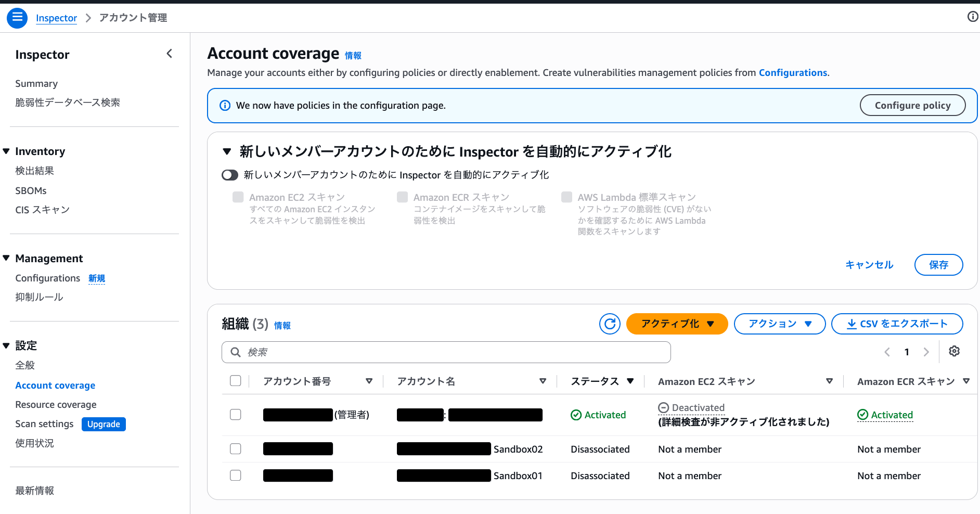Focus the 検索 search field
The width and height of the screenshot is (980, 514).
(446, 352)
